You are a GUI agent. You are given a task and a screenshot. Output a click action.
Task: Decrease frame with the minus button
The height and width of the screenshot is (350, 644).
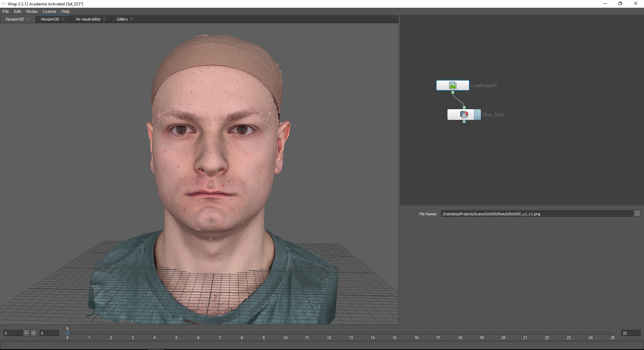coord(26,333)
